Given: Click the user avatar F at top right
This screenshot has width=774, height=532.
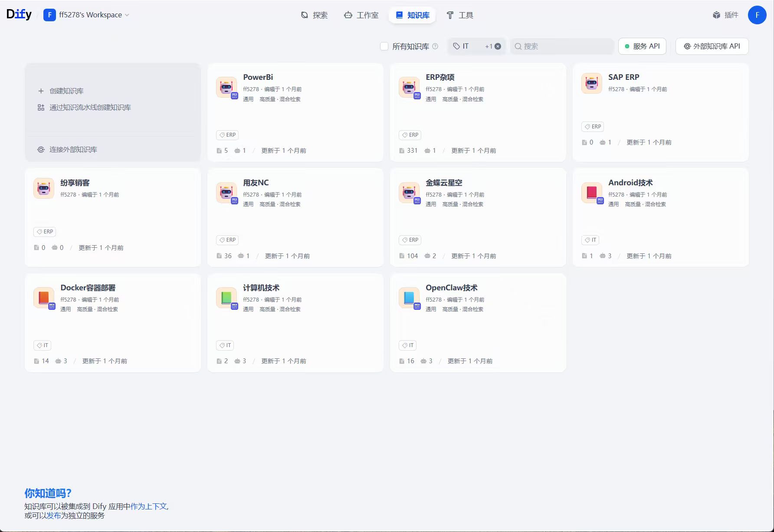Looking at the screenshot, I should [757, 15].
